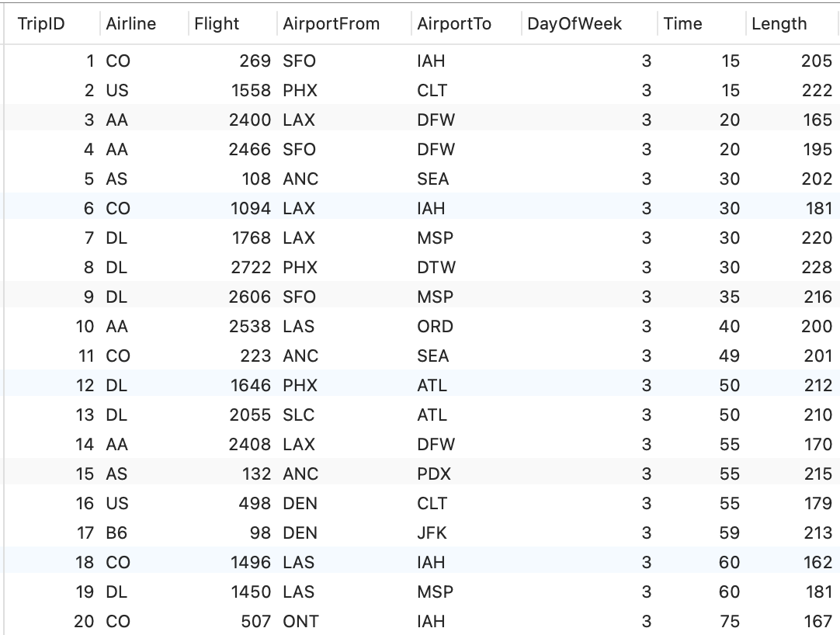Click the Time value 49
The height and width of the screenshot is (635, 840).
729,356
